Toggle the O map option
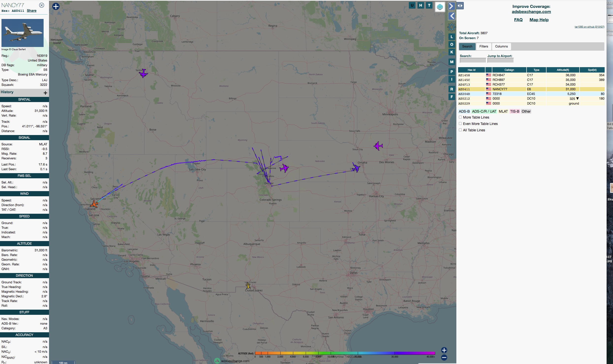The image size is (613, 364). coord(452,45)
